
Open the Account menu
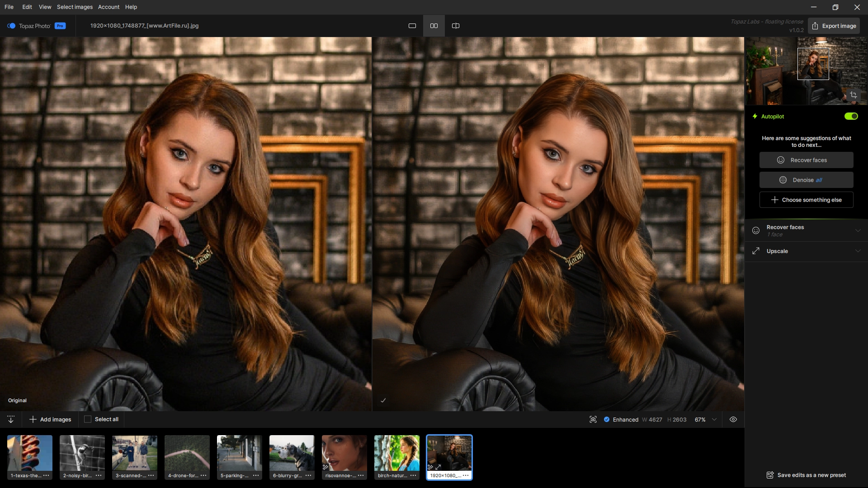(x=108, y=7)
